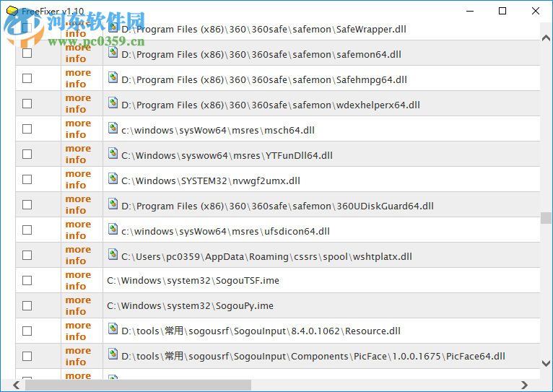Click the nvwgf2umx.dll file path

pyautogui.click(x=211, y=181)
